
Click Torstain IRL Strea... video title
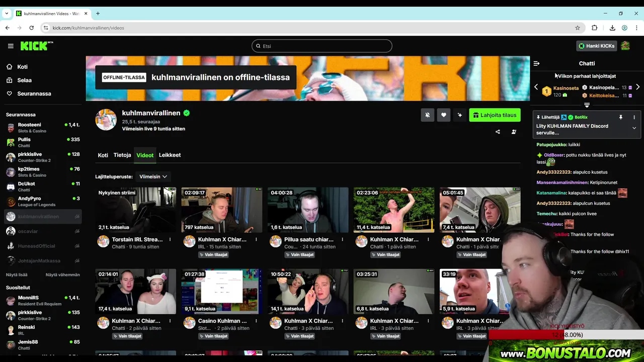click(x=137, y=239)
